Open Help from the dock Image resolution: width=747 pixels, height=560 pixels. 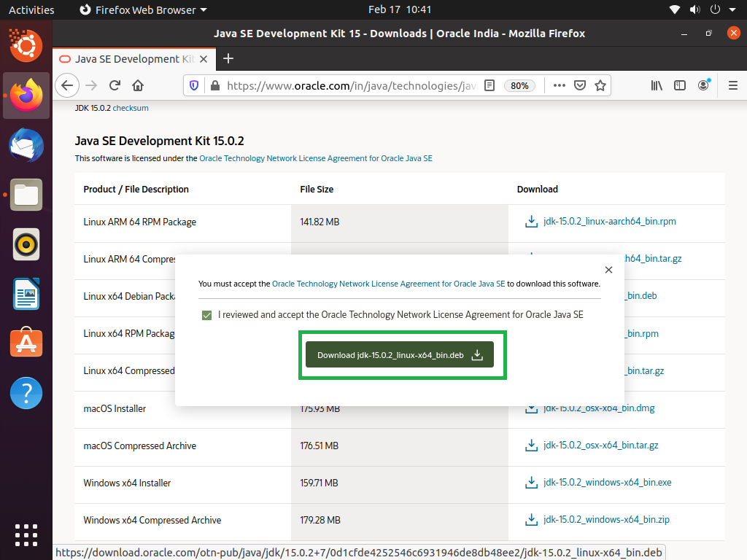click(26, 393)
